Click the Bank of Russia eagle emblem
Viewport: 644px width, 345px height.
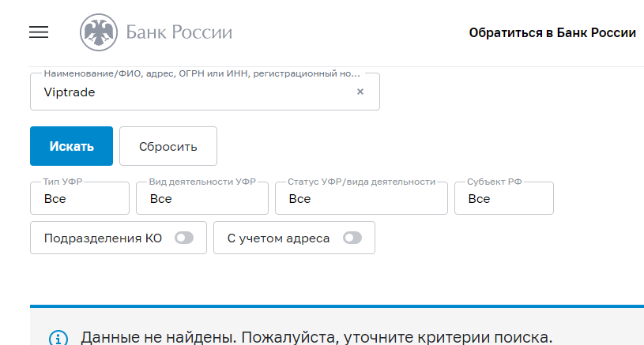tap(99, 32)
